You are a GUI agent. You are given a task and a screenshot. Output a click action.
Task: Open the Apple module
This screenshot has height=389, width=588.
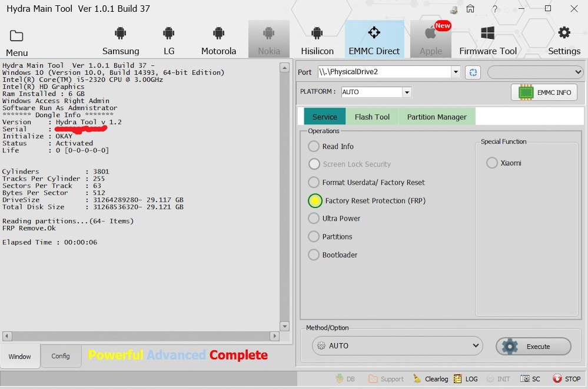pyautogui.click(x=431, y=39)
